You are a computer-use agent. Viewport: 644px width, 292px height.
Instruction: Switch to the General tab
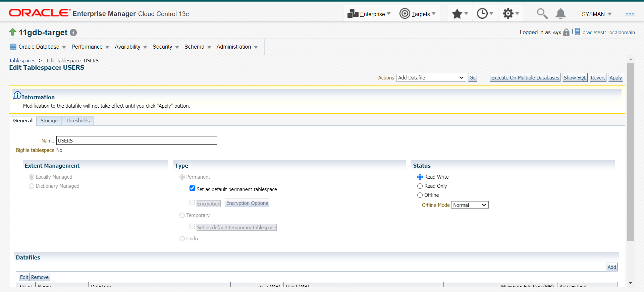(x=23, y=121)
